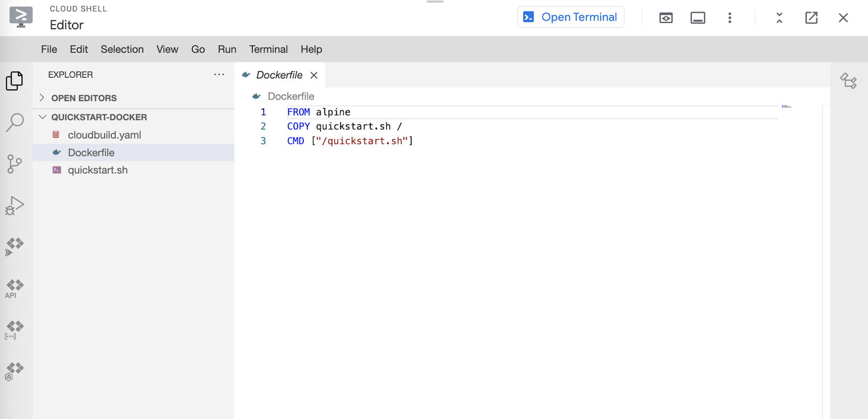Open cloudbuild.yaml in the explorer
Image resolution: width=868 pixels, height=419 pixels.
(133, 135)
